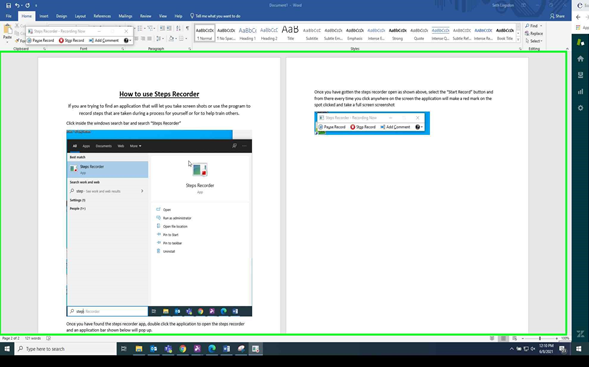Viewport: 589px width, 367px height.
Task: Click the Share icon button
Action: pos(557,16)
